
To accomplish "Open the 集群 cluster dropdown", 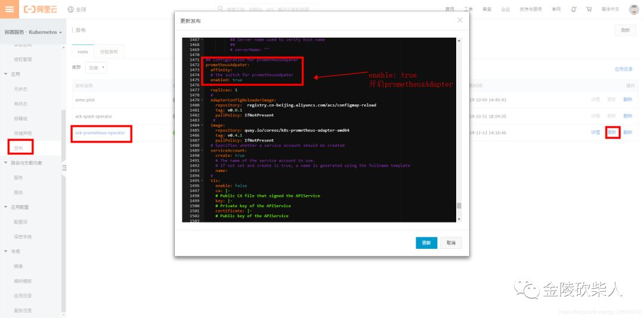I will point(95,68).
